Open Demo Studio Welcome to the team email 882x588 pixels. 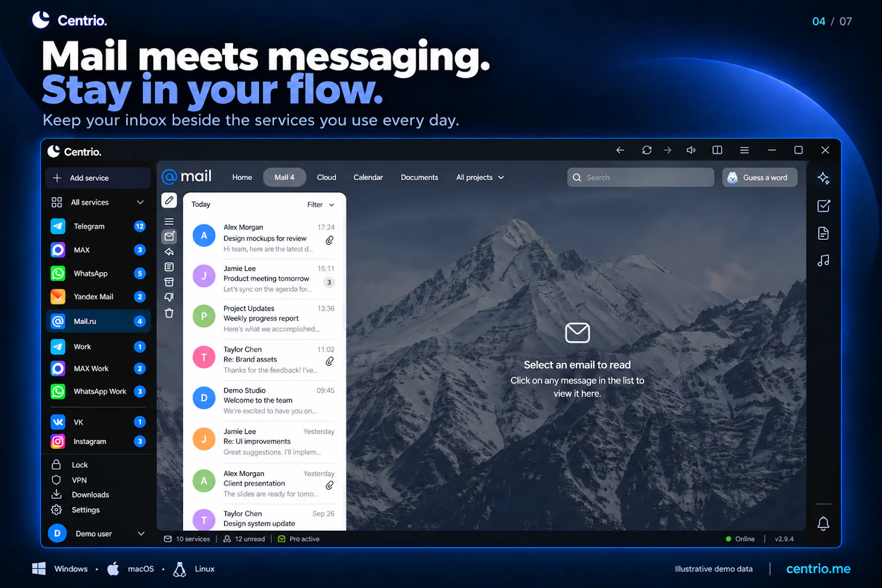tap(263, 401)
